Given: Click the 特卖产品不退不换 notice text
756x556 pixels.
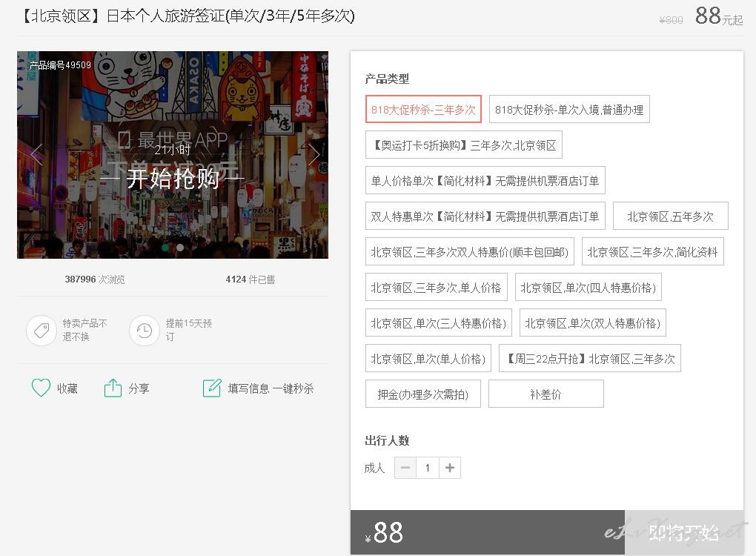Looking at the screenshot, I should tap(84, 330).
